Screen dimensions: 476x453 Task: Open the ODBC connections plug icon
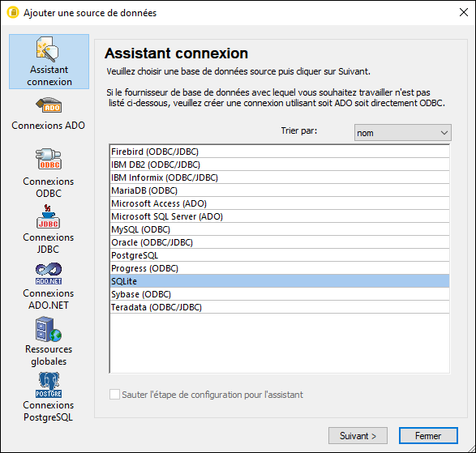point(49,159)
